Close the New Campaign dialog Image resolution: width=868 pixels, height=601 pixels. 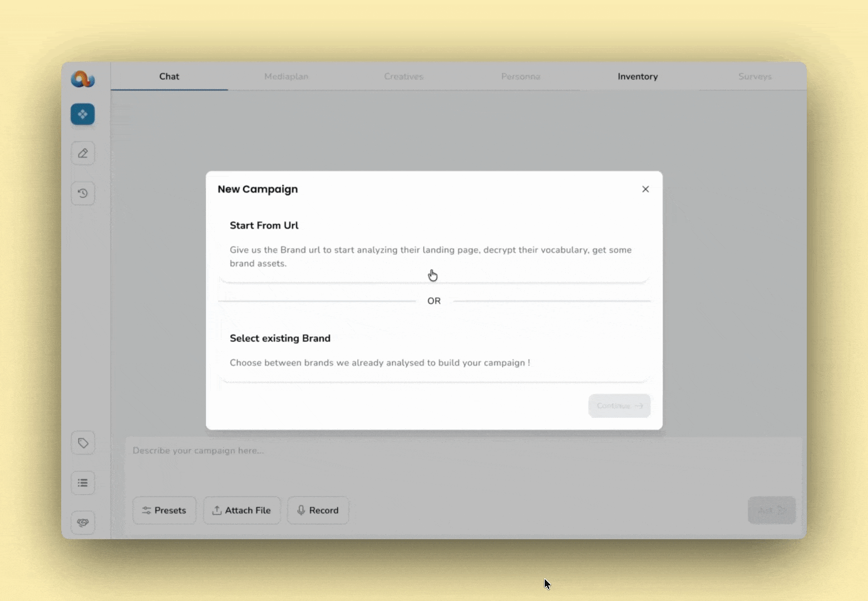coord(645,189)
